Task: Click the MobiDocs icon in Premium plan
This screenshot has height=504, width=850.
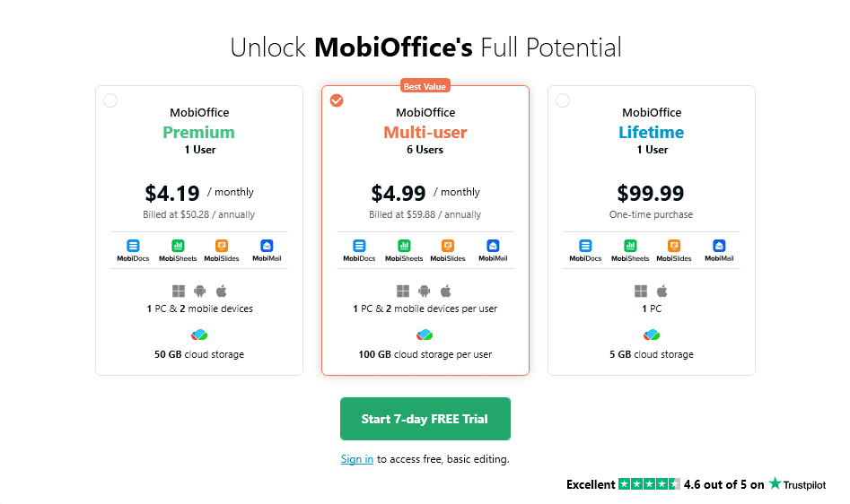Action: point(133,246)
